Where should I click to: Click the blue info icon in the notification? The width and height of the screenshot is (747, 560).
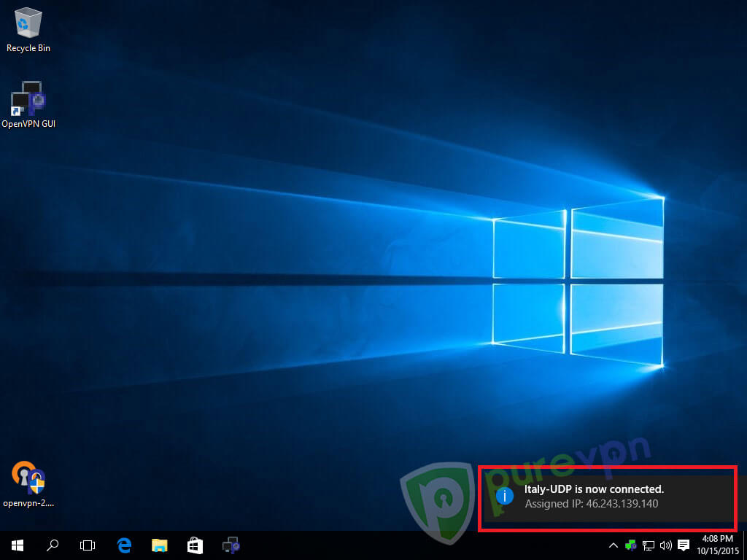point(505,496)
